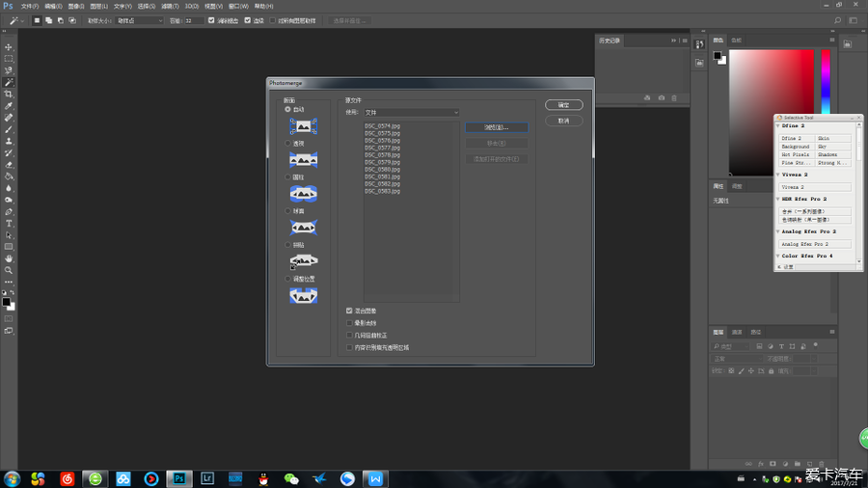Click the Skin button in Selective Tool

pos(833,138)
